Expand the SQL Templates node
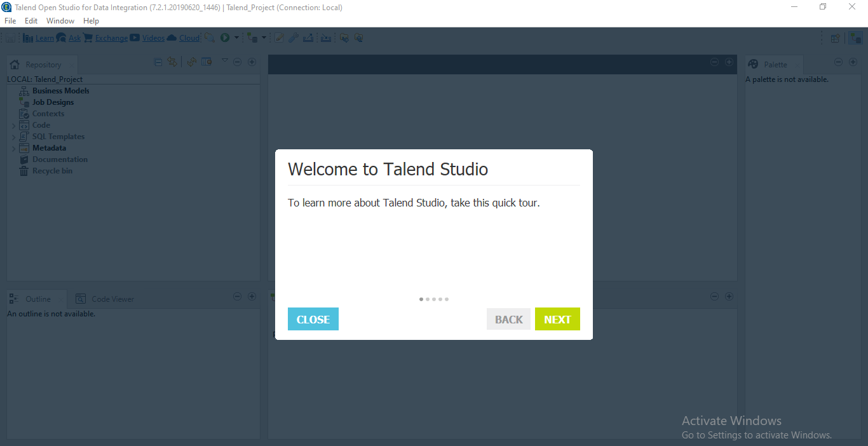868x446 pixels. click(x=14, y=136)
